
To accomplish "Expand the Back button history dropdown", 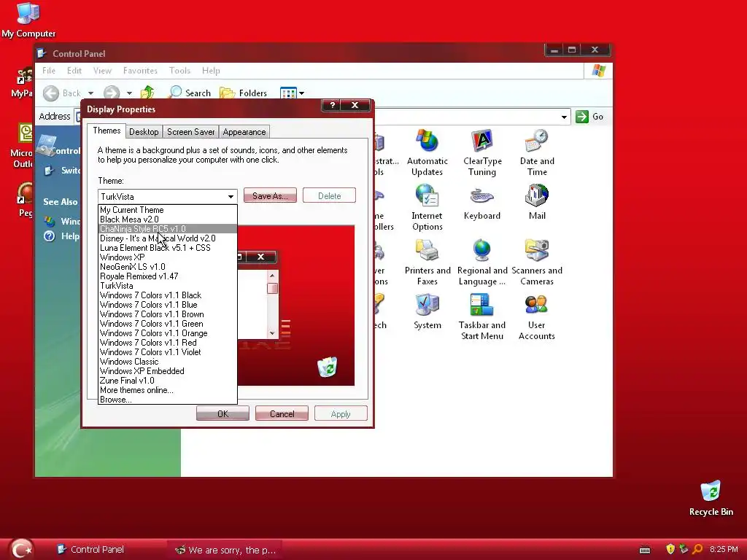I will [x=90, y=93].
